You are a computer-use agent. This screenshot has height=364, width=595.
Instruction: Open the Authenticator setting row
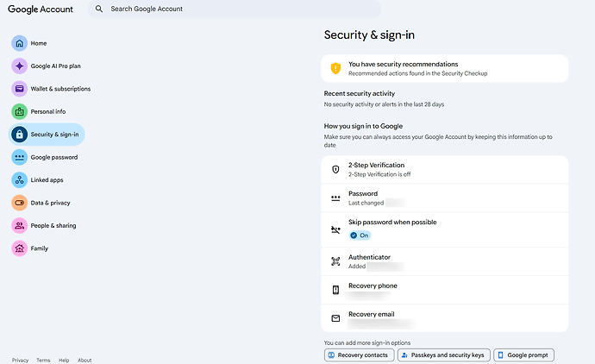pyautogui.click(x=445, y=261)
